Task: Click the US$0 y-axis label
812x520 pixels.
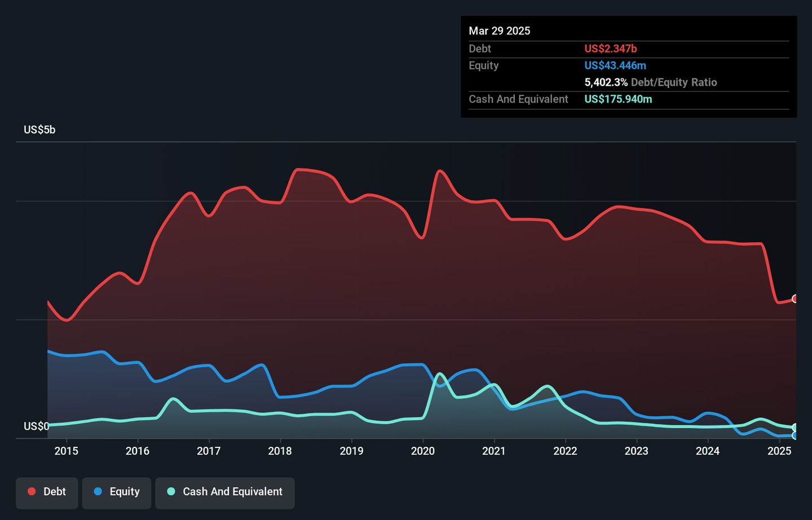Action: coord(36,426)
